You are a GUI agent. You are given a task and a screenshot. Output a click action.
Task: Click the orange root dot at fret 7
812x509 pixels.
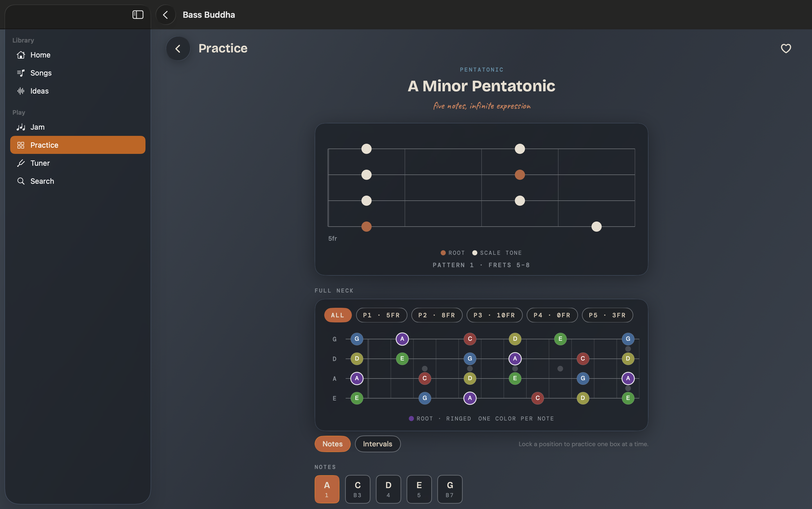520,175
